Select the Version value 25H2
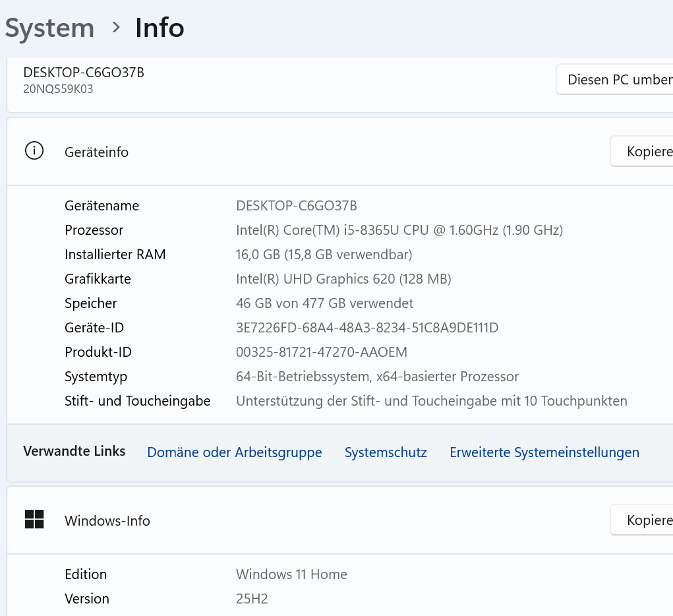The width and height of the screenshot is (673, 616). [252, 599]
